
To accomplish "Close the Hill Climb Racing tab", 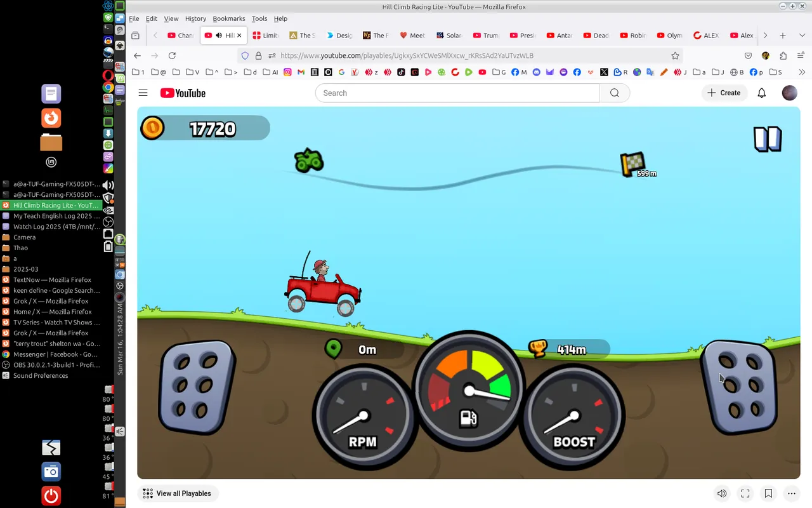I will (239, 36).
